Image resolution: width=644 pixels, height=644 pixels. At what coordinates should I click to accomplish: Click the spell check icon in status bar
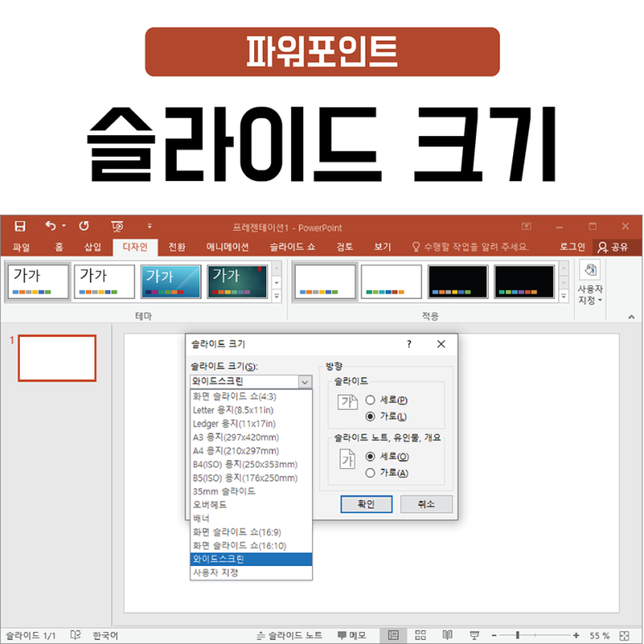click(x=75, y=635)
